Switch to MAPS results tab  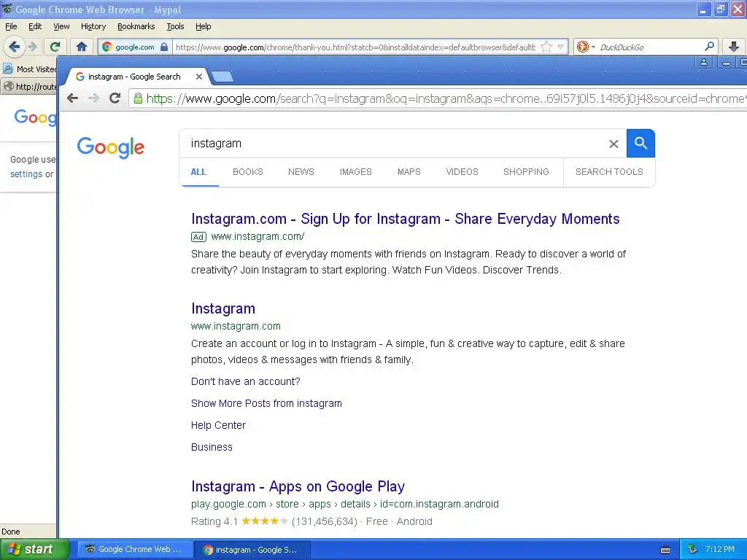click(x=409, y=172)
